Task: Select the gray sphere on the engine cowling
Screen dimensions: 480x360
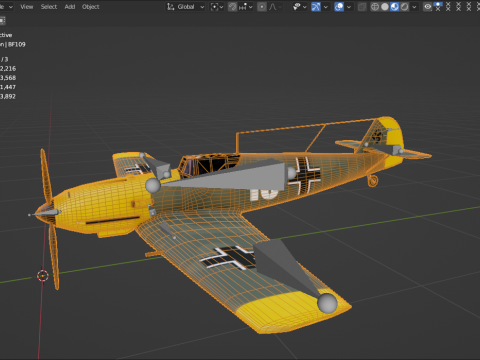Action: tap(153, 186)
